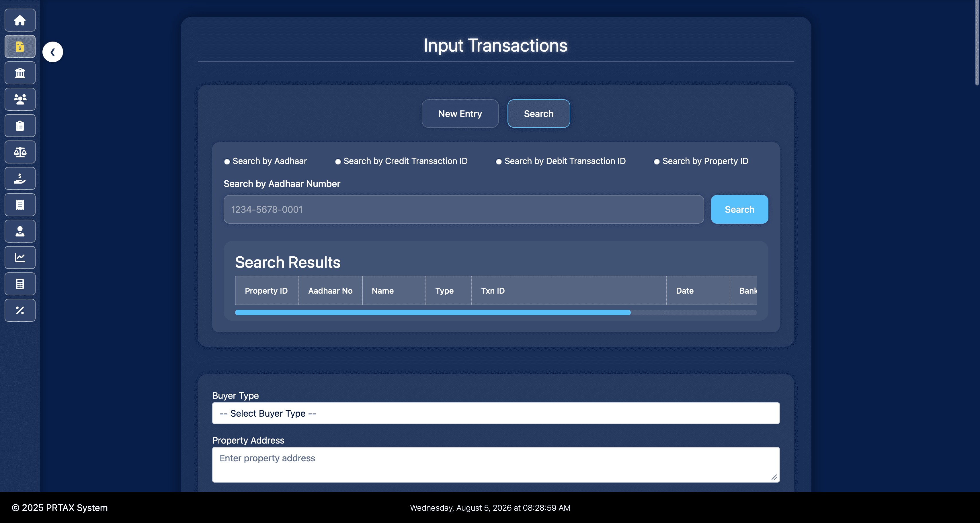Click the footer date and time text

490,508
